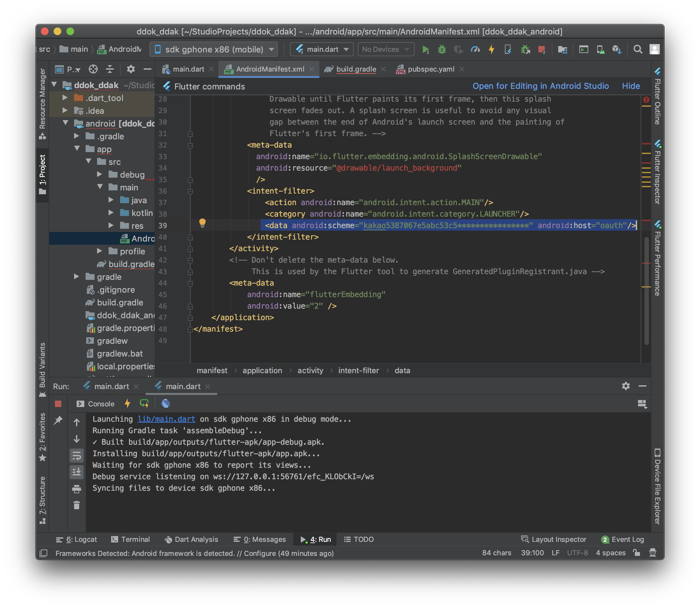Click the red error stripe indicator atop editor
This screenshot has width=700, height=607.
pyautogui.click(x=646, y=100)
